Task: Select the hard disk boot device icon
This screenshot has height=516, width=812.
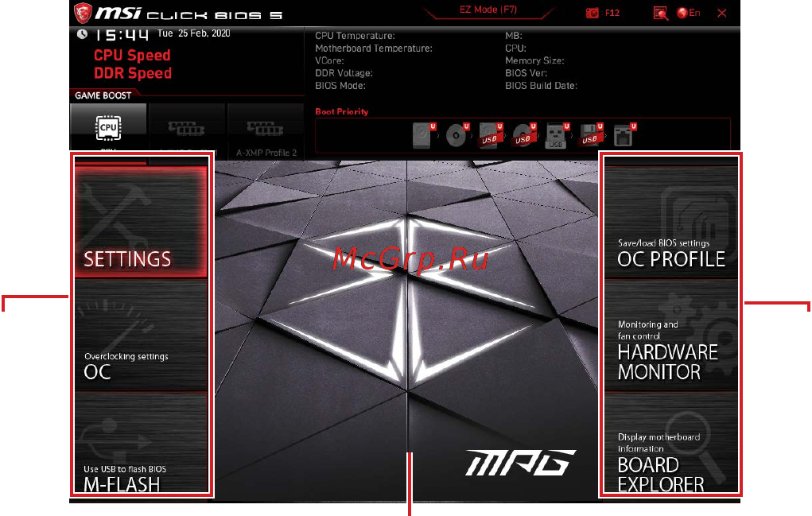Action: pyautogui.click(x=424, y=136)
